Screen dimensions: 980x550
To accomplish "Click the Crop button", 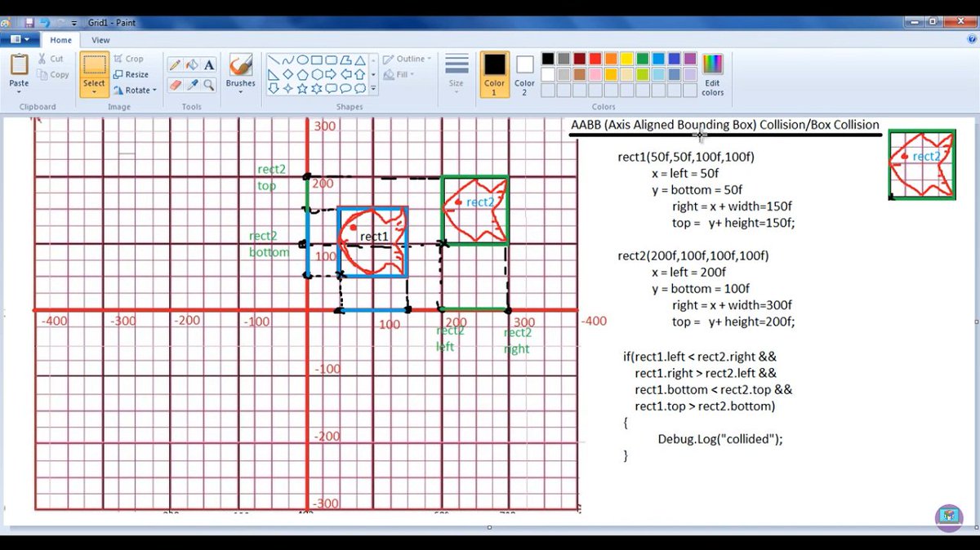I will click(x=129, y=59).
